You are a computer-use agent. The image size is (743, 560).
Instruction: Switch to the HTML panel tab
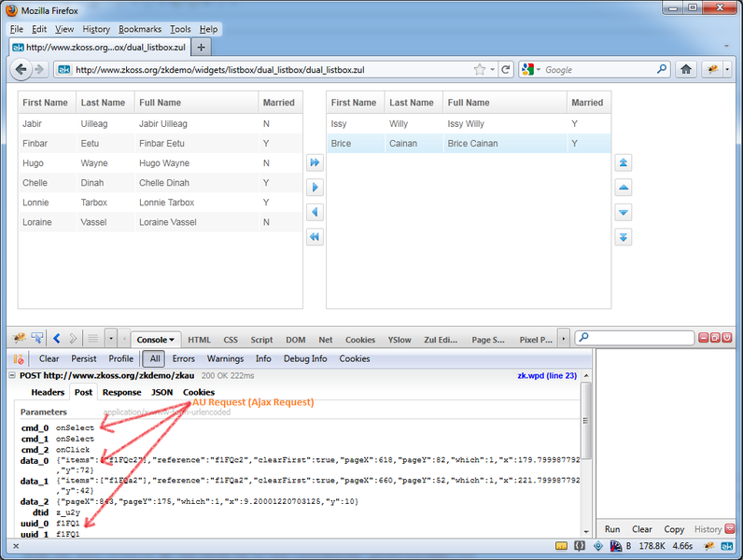[x=199, y=340]
